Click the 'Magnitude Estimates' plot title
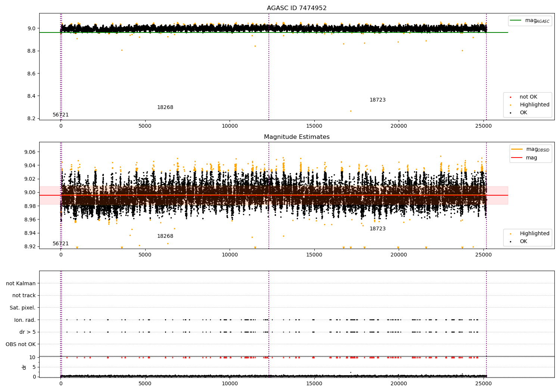 click(x=297, y=137)
